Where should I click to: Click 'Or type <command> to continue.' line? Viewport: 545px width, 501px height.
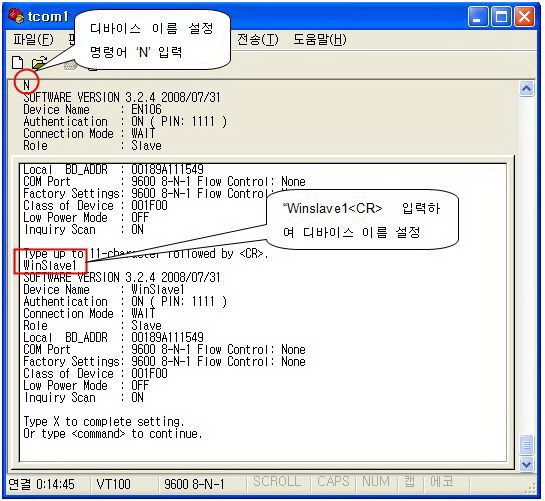click(x=113, y=434)
